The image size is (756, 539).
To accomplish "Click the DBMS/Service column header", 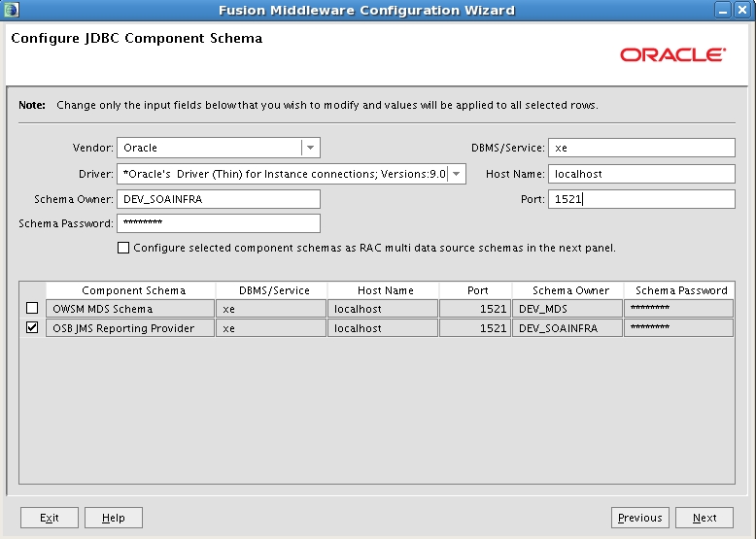I will pyautogui.click(x=271, y=290).
